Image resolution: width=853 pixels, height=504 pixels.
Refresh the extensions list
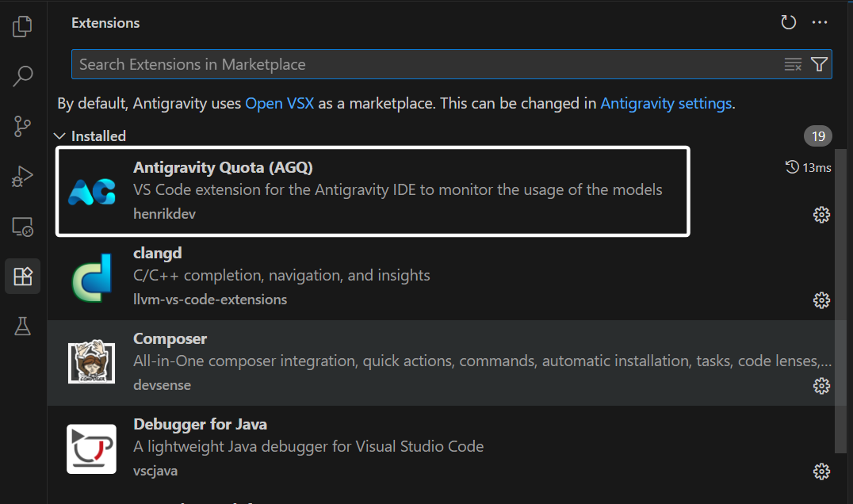coord(788,23)
